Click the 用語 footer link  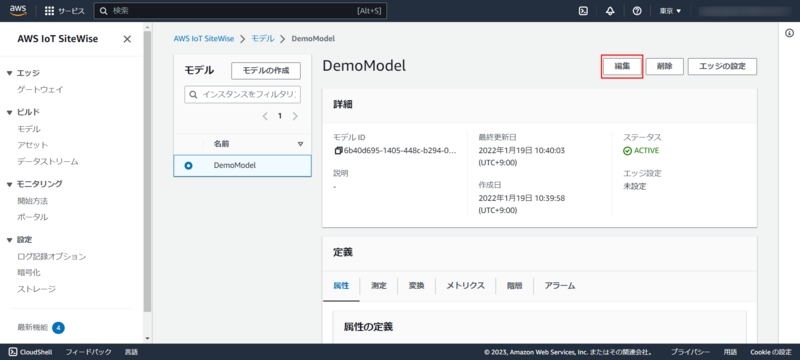click(x=730, y=352)
